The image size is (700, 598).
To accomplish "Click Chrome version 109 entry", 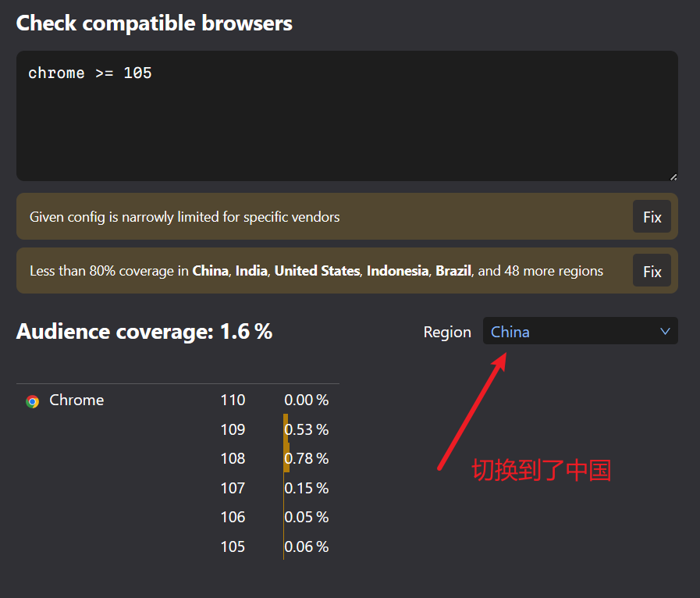I will point(233,429).
